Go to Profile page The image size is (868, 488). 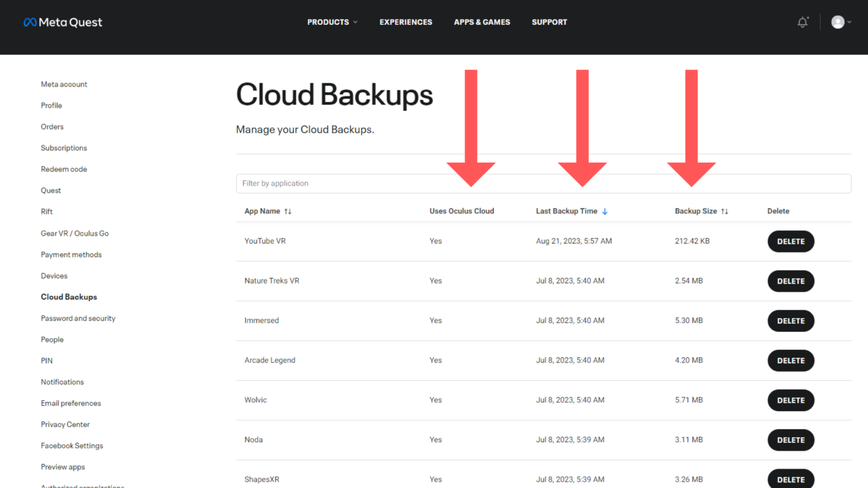pos(51,106)
